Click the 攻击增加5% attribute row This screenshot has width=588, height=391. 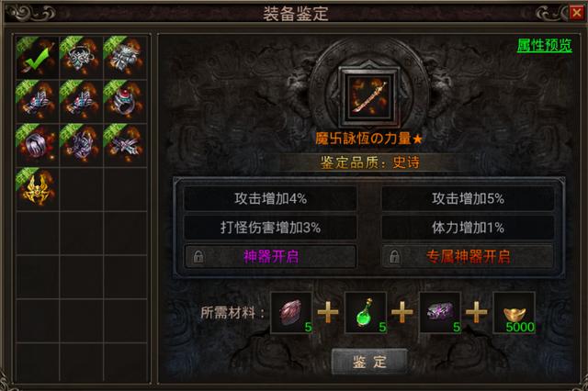click(468, 198)
